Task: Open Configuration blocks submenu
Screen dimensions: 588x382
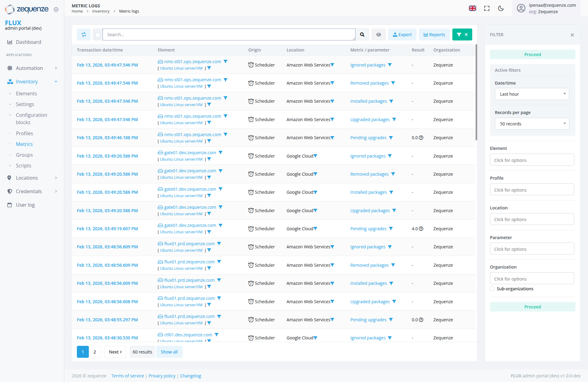Action: pyautogui.click(x=32, y=119)
